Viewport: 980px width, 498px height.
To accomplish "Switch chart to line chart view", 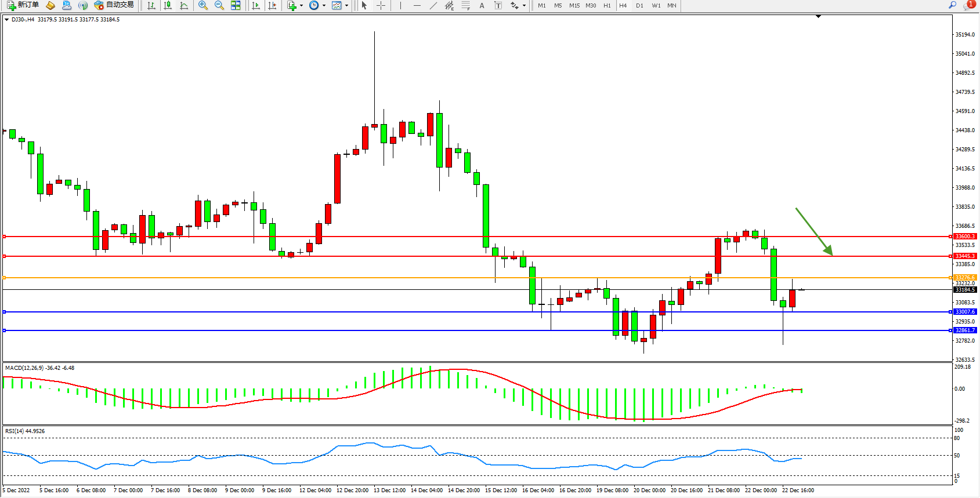I will coord(184,5).
